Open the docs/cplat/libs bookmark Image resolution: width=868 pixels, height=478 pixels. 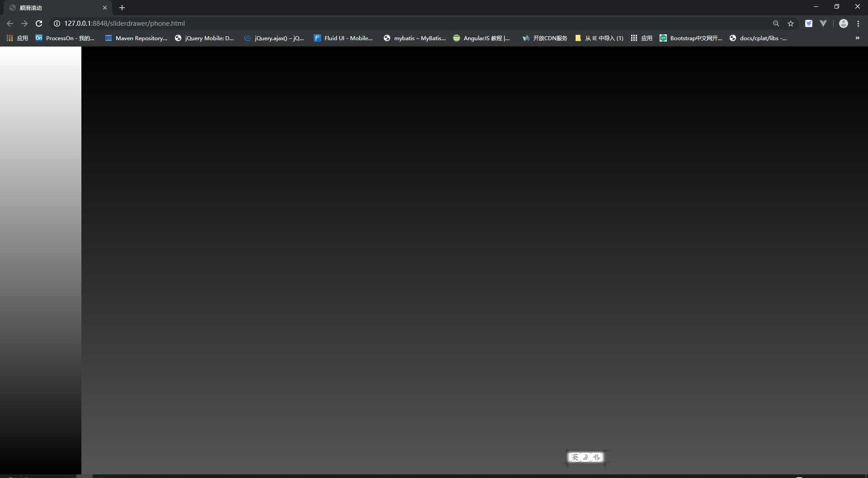point(758,38)
